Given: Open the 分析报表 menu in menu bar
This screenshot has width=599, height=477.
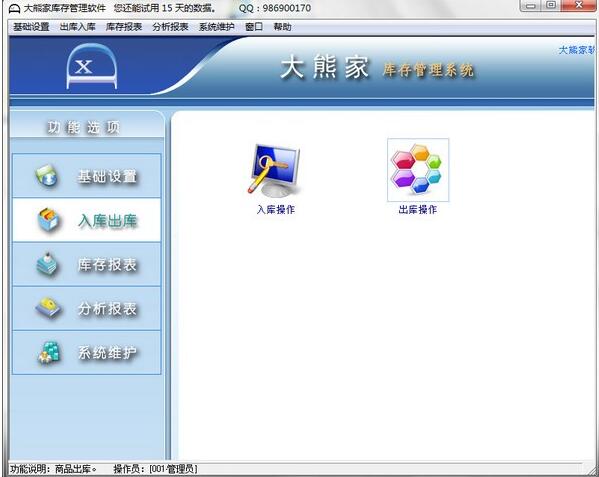Looking at the screenshot, I should [170, 27].
